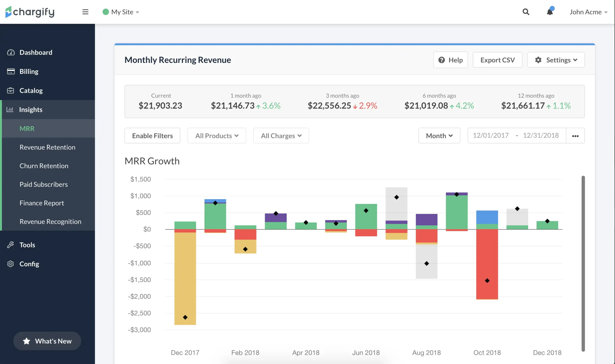Open the Month interval dropdown

pyautogui.click(x=439, y=136)
